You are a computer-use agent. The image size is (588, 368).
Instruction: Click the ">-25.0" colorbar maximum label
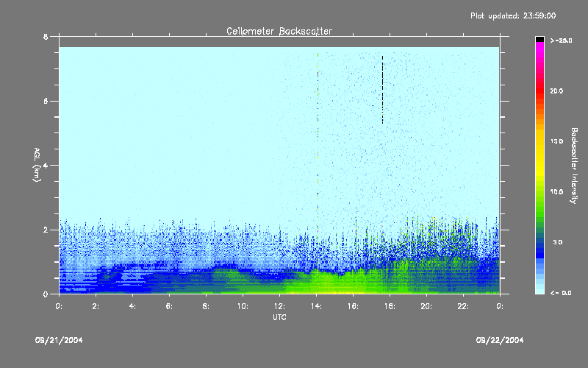coord(561,40)
